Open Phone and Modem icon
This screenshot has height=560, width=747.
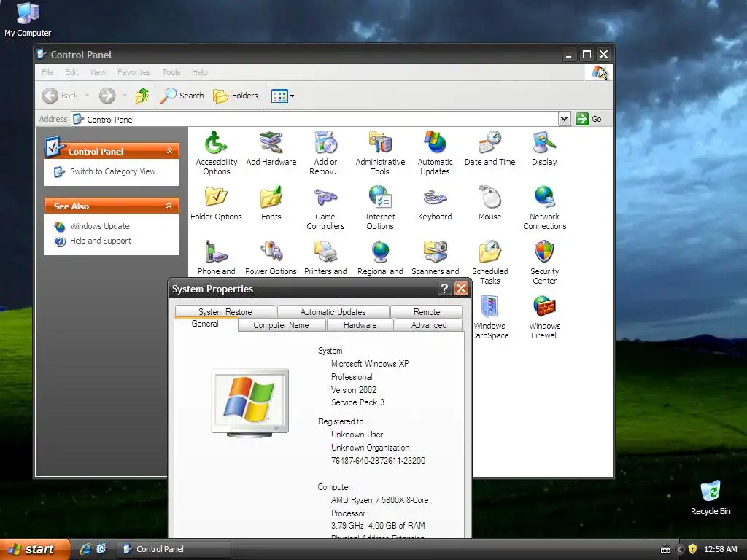(x=216, y=257)
